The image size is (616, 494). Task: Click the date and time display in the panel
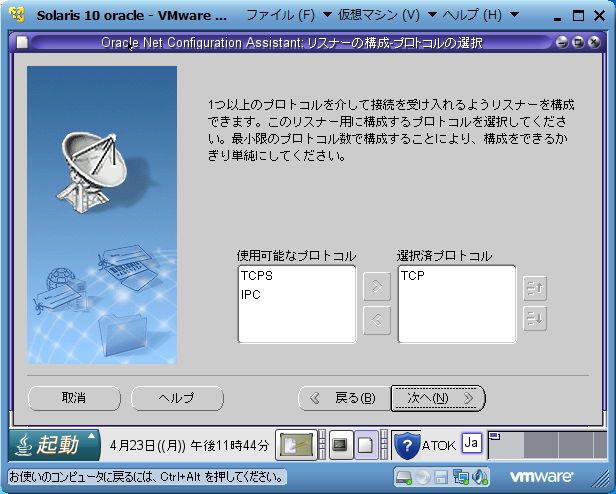tap(190, 445)
